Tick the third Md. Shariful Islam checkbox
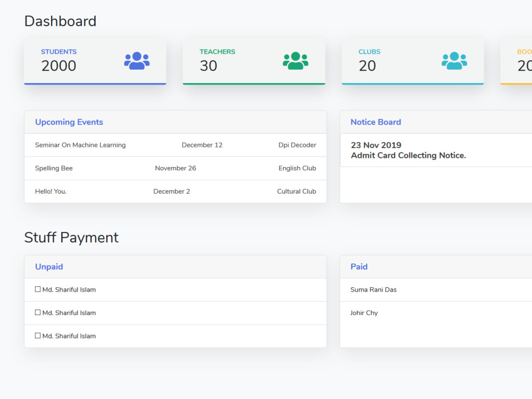Screen dimensions: 532x399 coord(38,336)
